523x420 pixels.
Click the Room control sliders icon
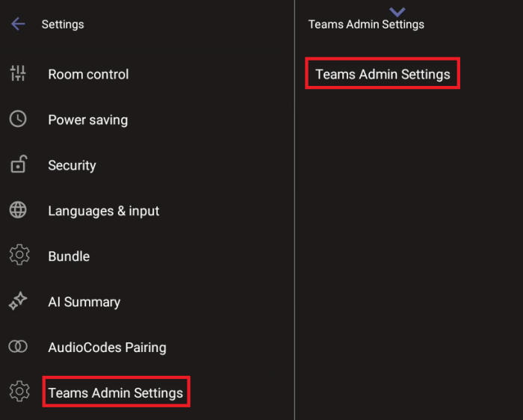pyautogui.click(x=18, y=73)
